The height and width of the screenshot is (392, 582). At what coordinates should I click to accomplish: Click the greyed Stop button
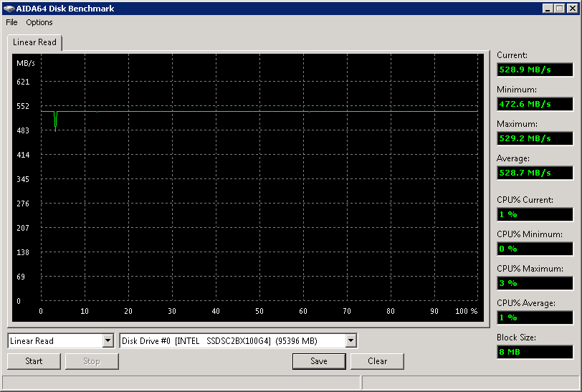pyautogui.click(x=92, y=361)
